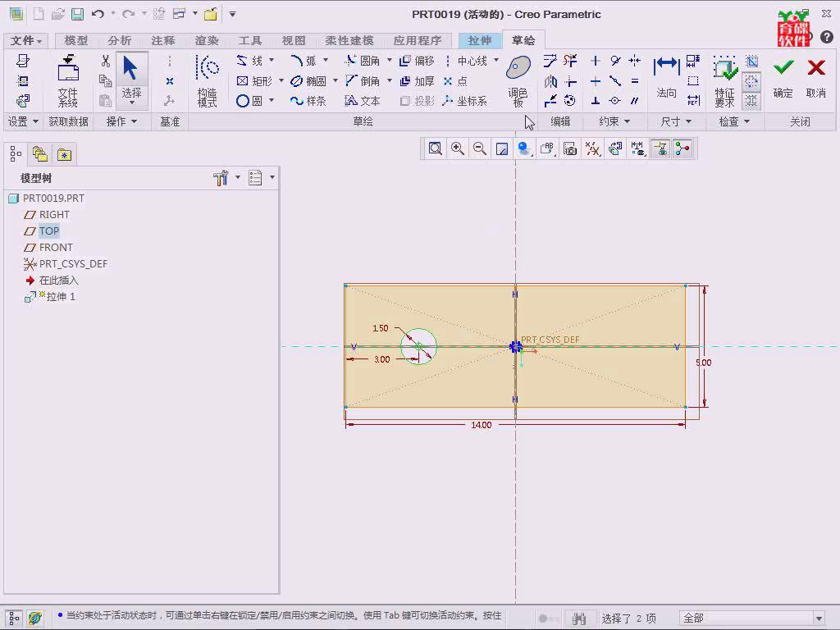This screenshot has height=630, width=840.
Task: Open the Palette (调色板) shape library
Action: coord(518,80)
